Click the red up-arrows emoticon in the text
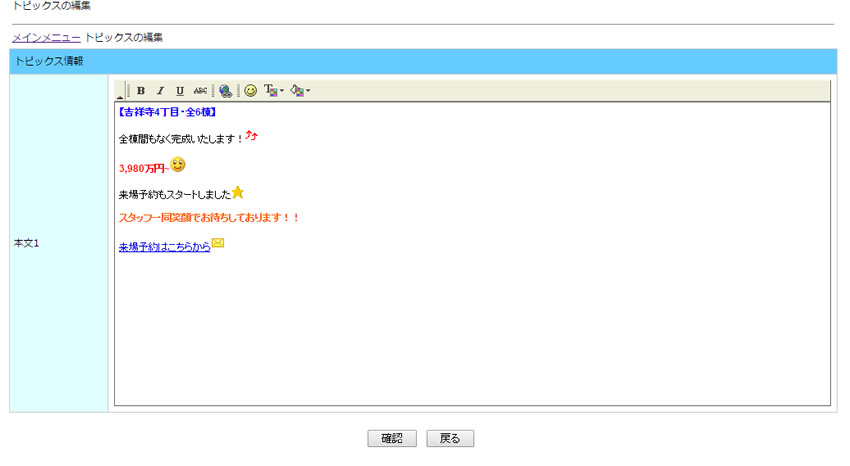This screenshot has width=850, height=466. pos(251,135)
